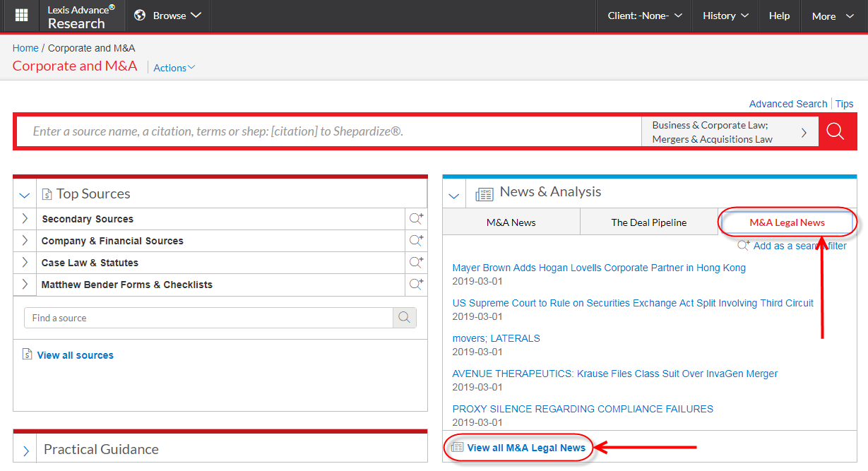The image size is (868, 471).
Task: Go to Lexis Advance Research home logo
Action: click(x=81, y=16)
